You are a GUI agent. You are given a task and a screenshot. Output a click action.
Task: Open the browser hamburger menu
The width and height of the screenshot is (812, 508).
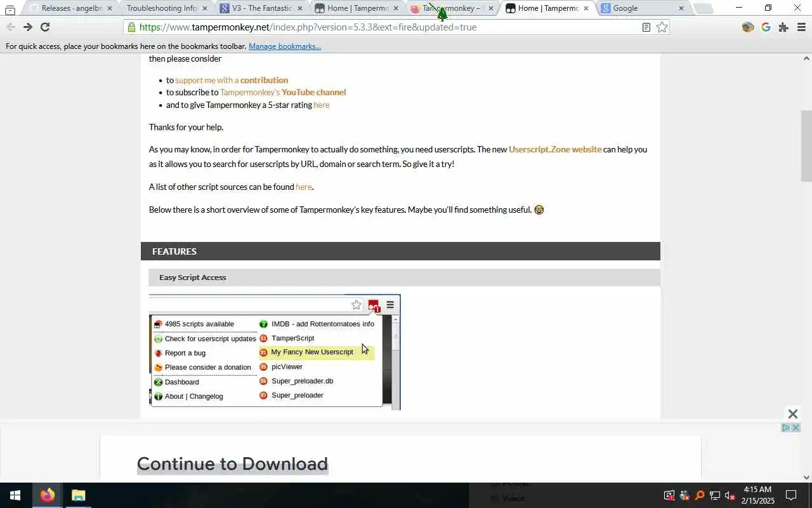[x=801, y=27]
